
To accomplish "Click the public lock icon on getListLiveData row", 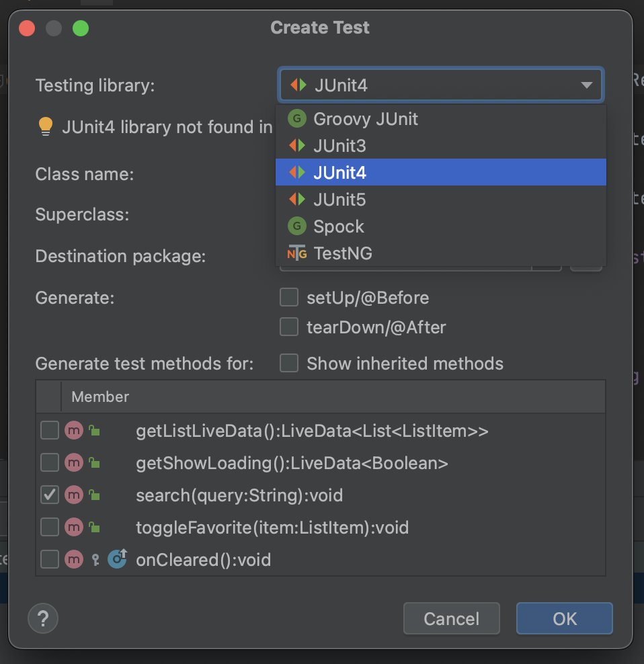I will click(95, 431).
